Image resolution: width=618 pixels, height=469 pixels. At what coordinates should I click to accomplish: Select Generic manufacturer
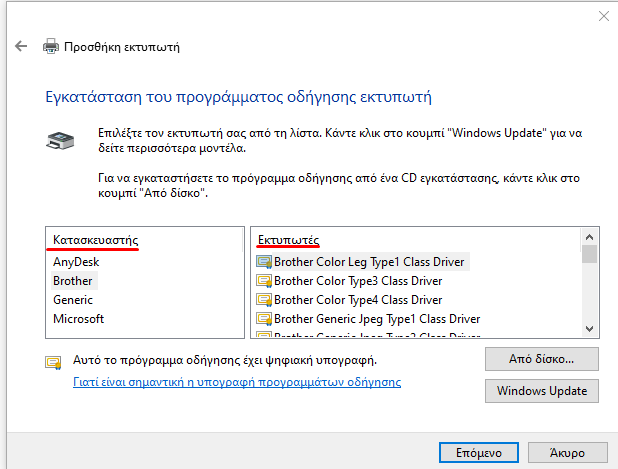point(73,300)
